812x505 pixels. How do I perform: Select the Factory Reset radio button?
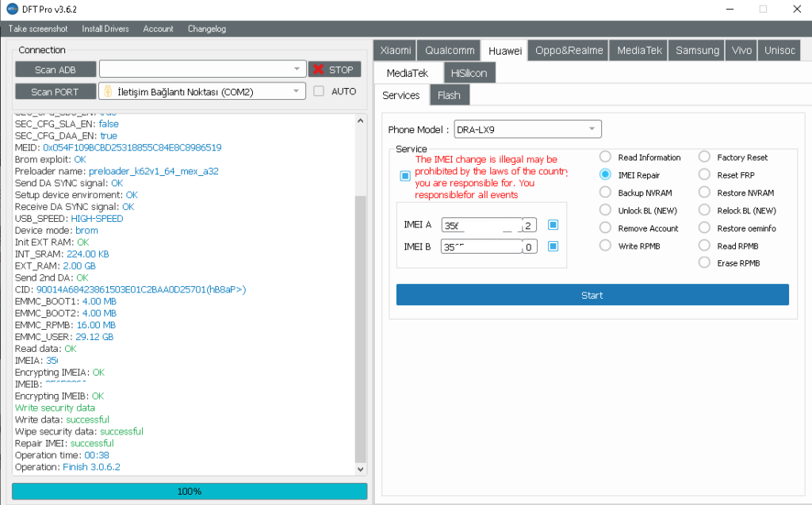(704, 157)
